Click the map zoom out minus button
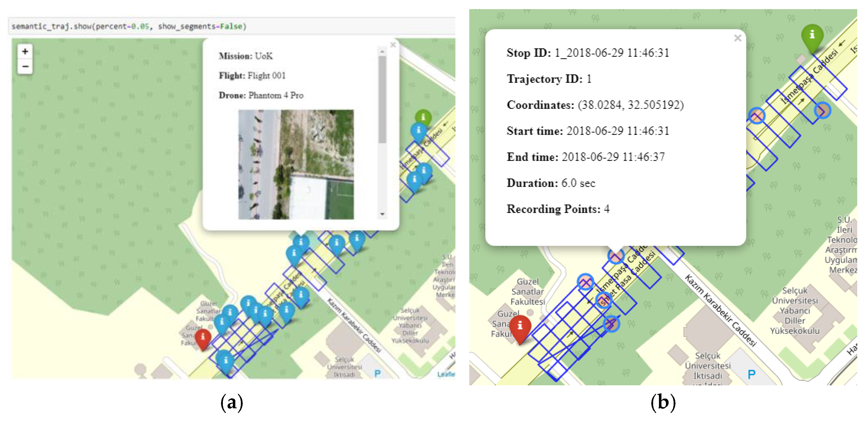The height and width of the screenshot is (421, 868). [25, 66]
